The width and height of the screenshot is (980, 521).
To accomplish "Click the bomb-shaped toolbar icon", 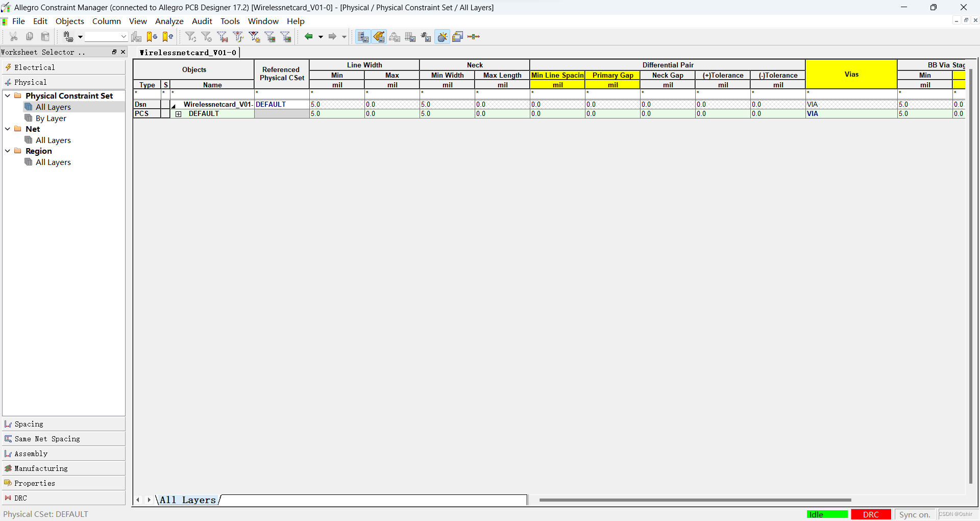I will (x=442, y=37).
